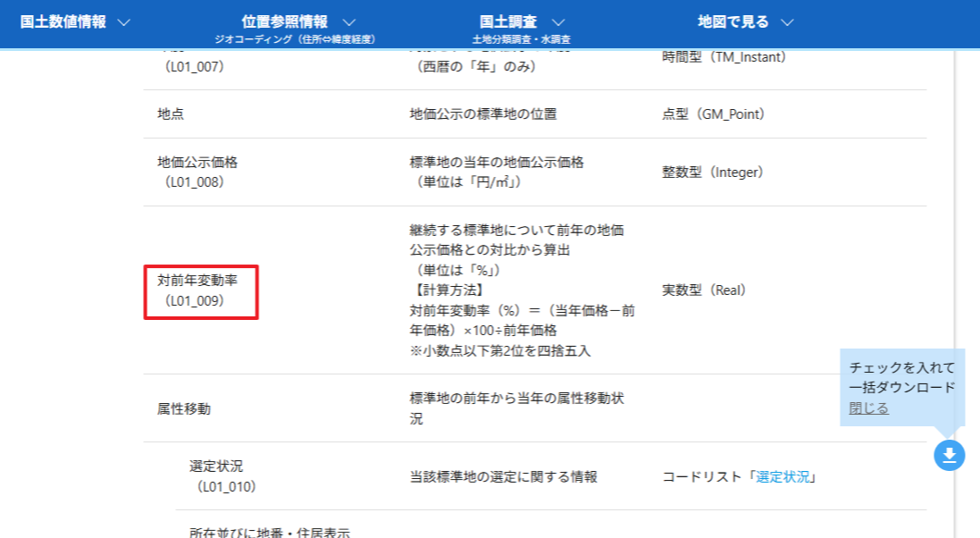Expand the chevron beside 国土調査

[557, 22]
